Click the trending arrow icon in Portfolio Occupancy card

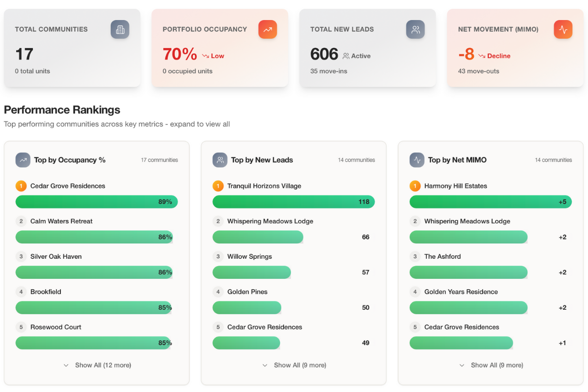(x=268, y=29)
